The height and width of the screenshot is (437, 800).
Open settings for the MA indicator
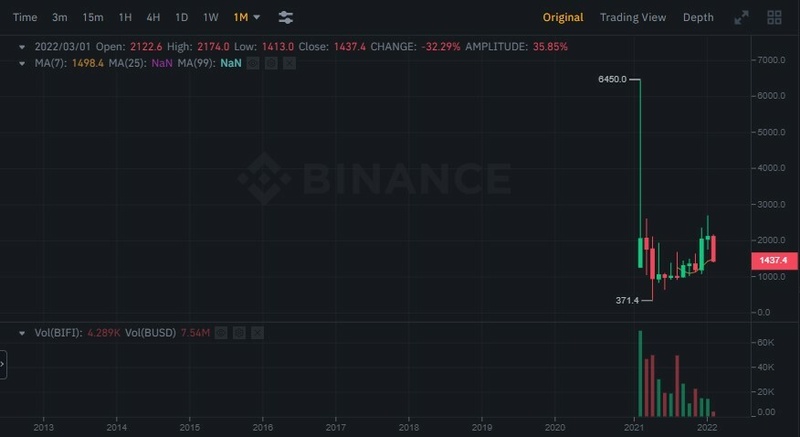(271, 63)
